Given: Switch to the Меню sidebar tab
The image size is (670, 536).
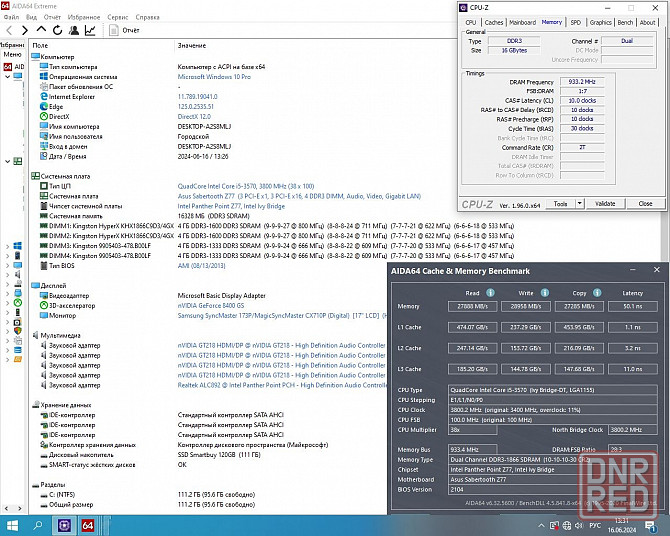Looking at the screenshot, I should click(x=12, y=54).
